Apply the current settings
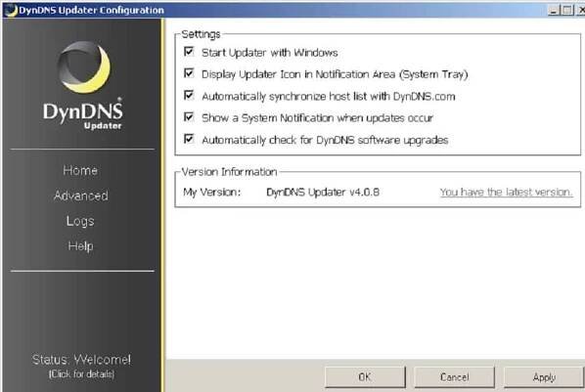Viewport: 585px width, 392px height. (544, 377)
